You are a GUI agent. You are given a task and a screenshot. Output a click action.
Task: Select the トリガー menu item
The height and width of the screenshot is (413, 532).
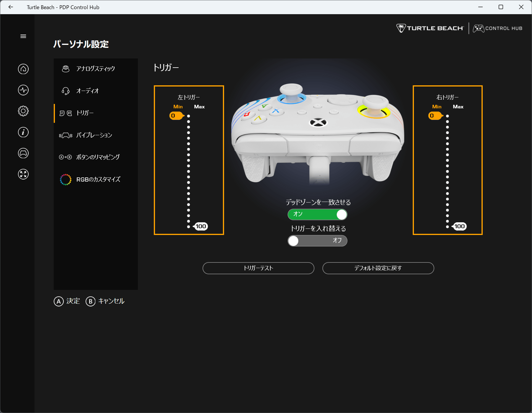(95, 113)
